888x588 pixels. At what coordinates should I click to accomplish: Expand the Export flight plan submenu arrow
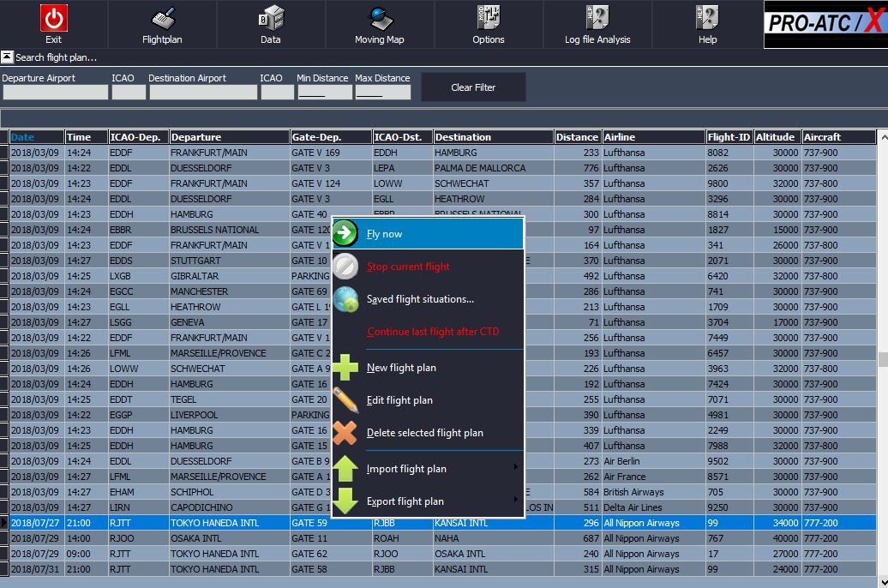(515, 500)
